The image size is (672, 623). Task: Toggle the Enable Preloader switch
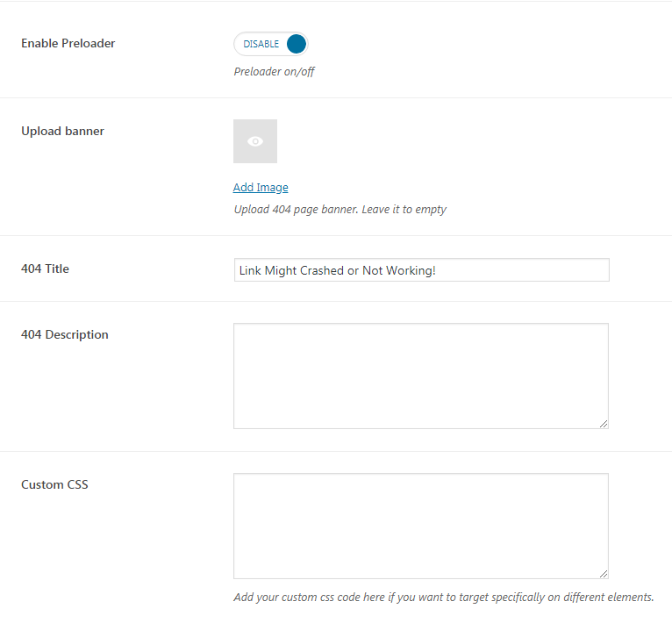[x=271, y=44]
